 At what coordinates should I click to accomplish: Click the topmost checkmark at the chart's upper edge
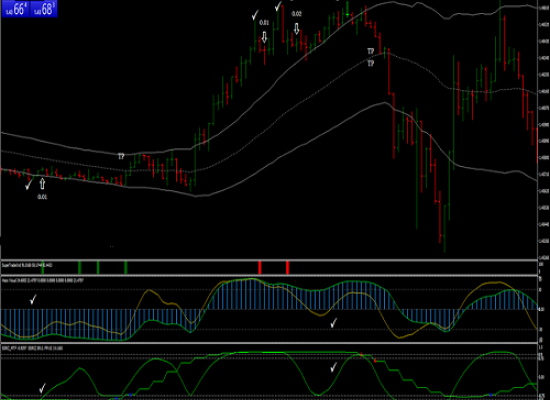coord(279,6)
